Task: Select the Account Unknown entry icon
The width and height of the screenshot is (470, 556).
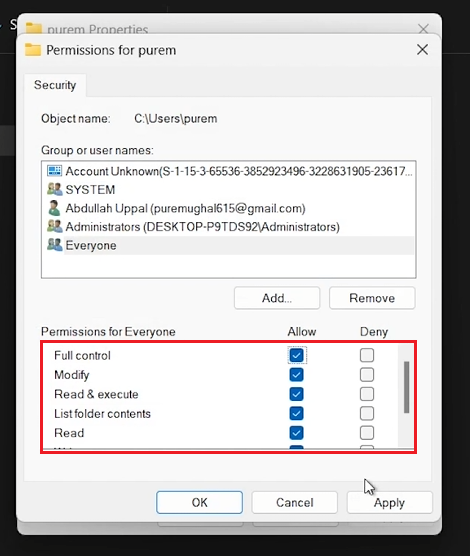Action: [54, 171]
